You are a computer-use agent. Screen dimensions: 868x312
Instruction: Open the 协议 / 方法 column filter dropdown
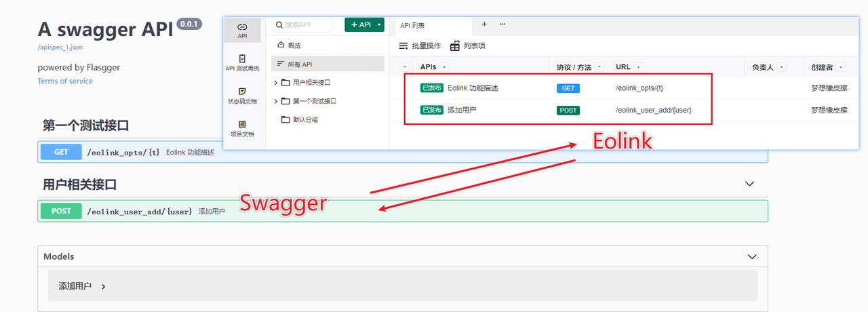pos(599,67)
